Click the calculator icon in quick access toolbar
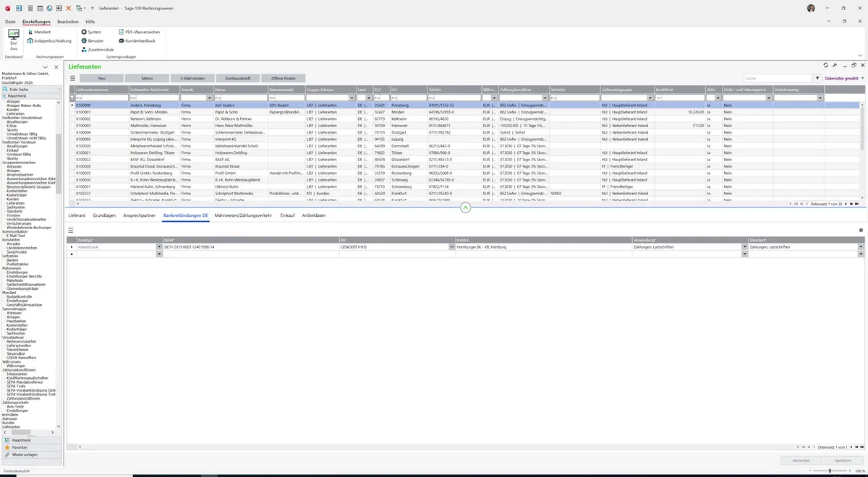 click(29, 7)
